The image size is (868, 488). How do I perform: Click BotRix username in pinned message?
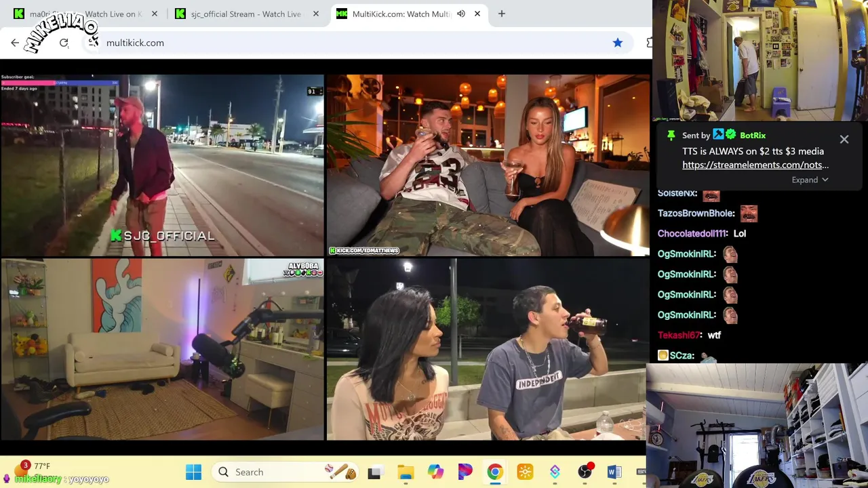(753, 136)
